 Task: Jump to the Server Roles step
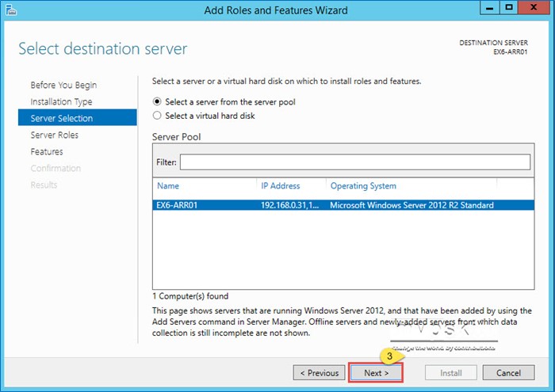click(54, 135)
